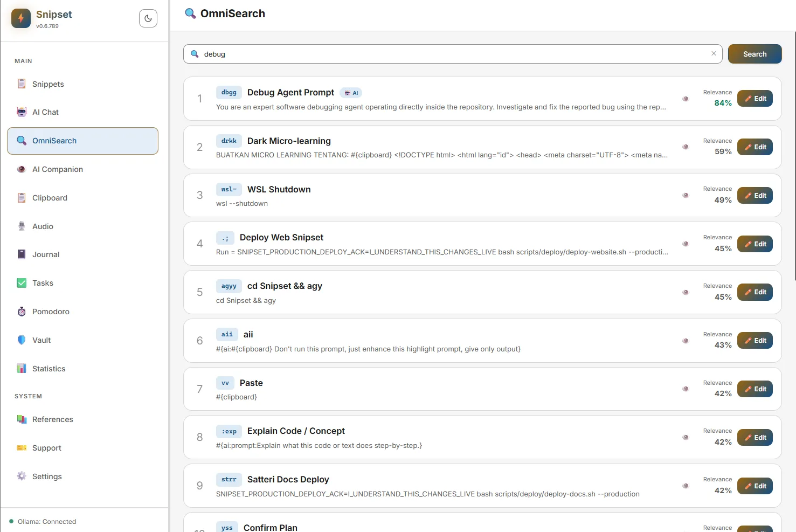Image resolution: width=796 pixels, height=532 pixels.
Task: Click the Search button
Action: pyautogui.click(x=755, y=54)
